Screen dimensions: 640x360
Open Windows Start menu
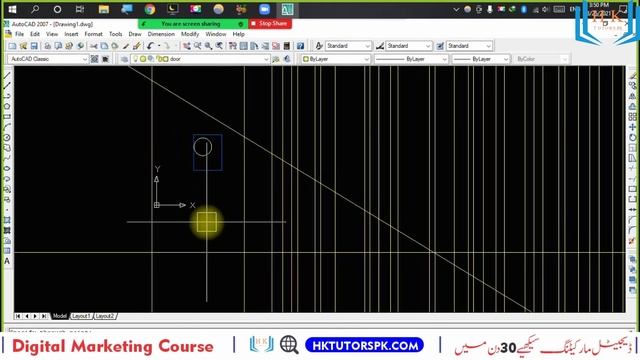pyautogui.click(x=12, y=9)
